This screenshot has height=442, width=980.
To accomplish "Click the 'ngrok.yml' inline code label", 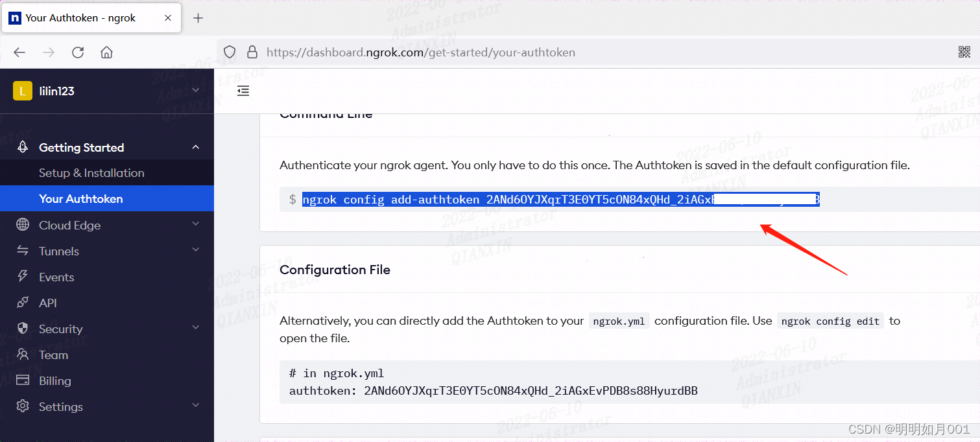I will 619,321.
